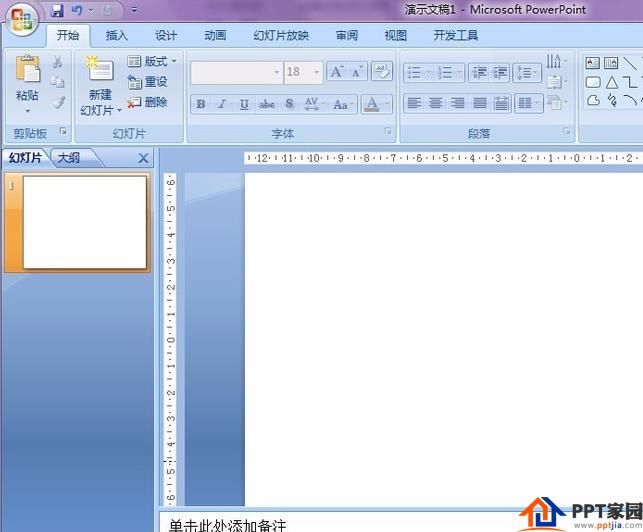
Task: Click the bullets list icon
Action: point(415,73)
